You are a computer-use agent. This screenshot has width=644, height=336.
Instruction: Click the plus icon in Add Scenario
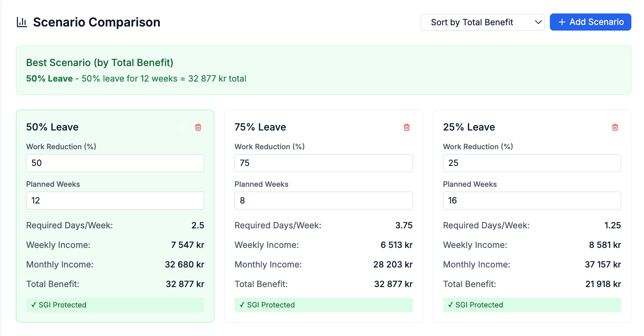[x=562, y=22]
